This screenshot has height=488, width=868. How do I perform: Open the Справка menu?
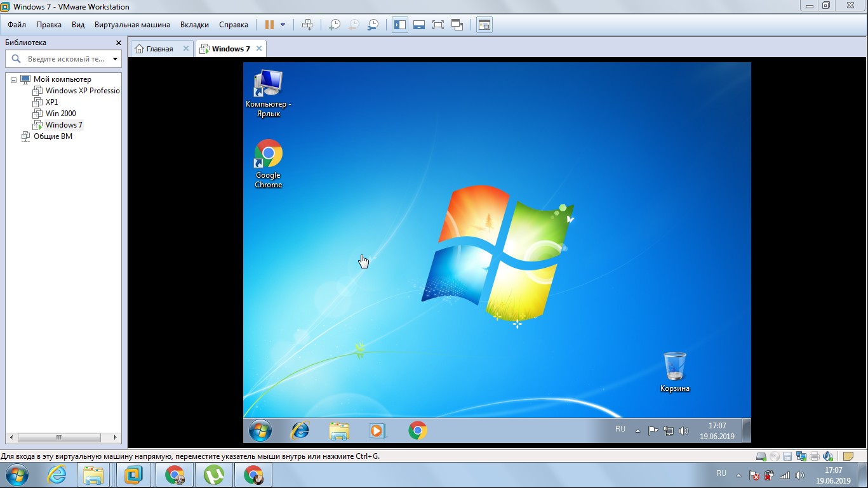point(234,25)
